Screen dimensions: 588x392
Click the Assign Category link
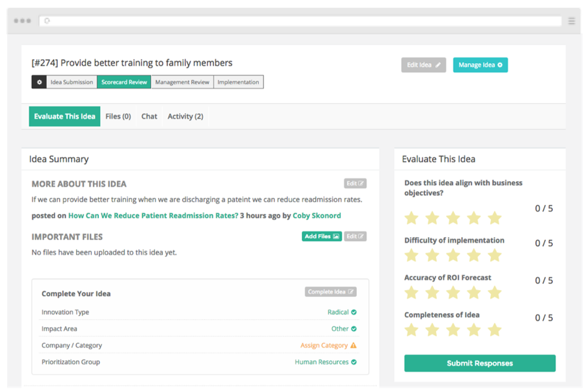[x=324, y=346]
